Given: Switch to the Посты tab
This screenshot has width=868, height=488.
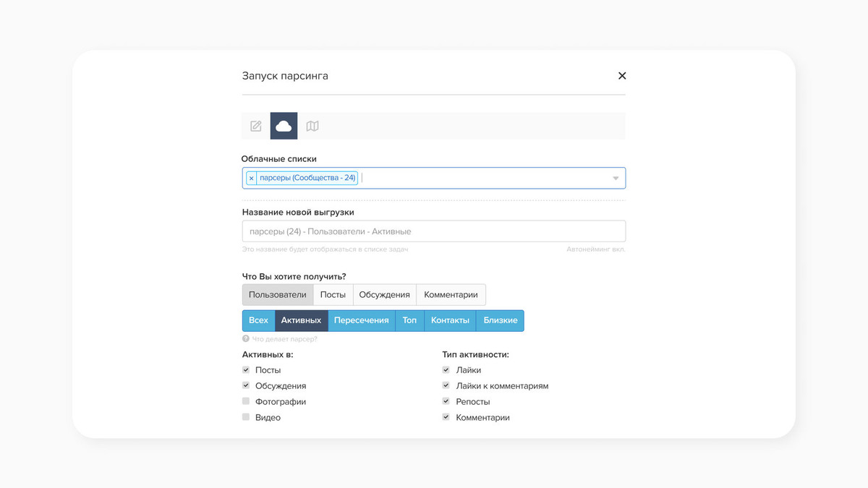Looking at the screenshot, I should pyautogui.click(x=333, y=294).
